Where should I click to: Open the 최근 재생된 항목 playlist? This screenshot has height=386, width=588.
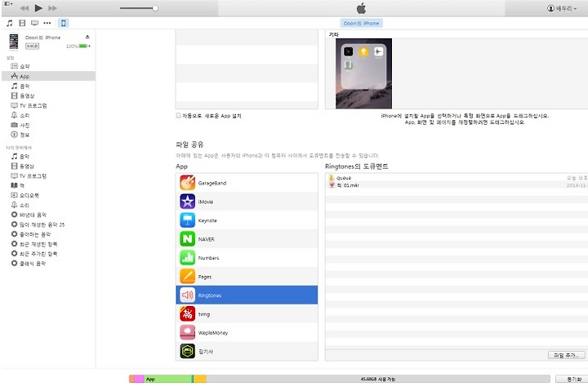48,244
